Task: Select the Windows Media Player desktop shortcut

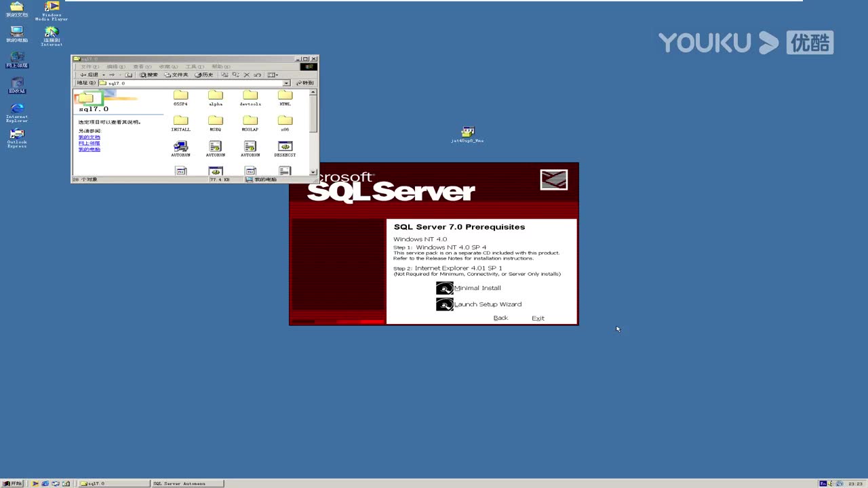Action: click(x=52, y=11)
